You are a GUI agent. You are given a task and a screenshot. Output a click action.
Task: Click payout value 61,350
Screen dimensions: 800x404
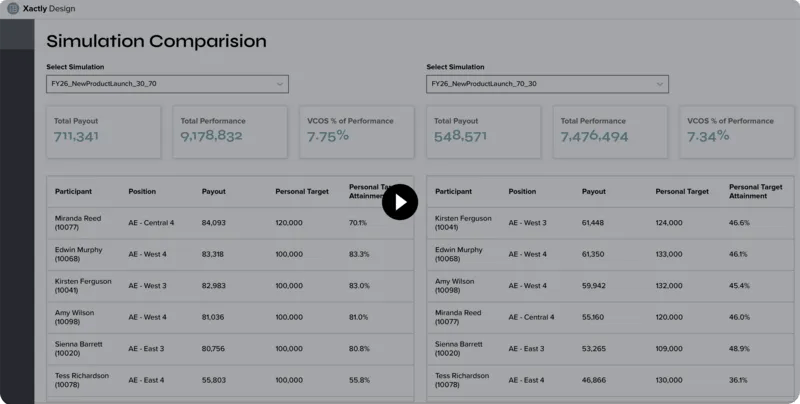[593, 254]
